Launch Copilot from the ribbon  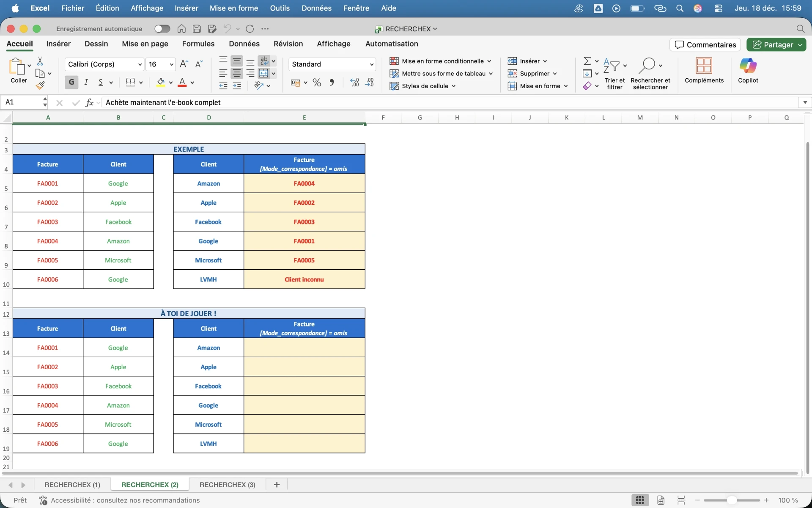[748, 66]
